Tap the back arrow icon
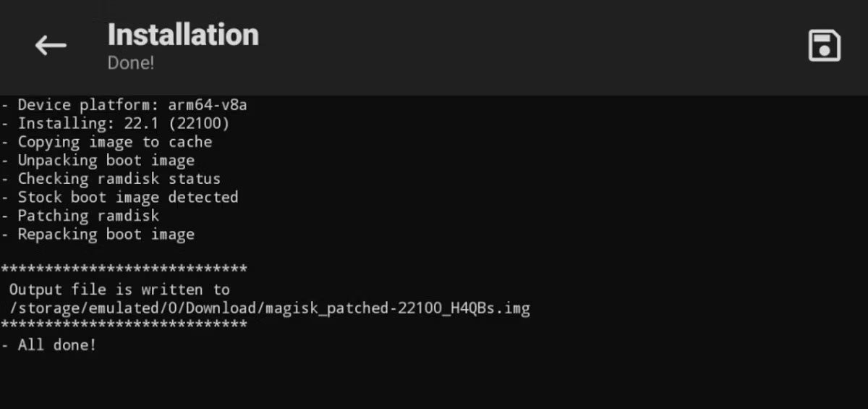This screenshot has width=868, height=409. click(x=51, y=46)
